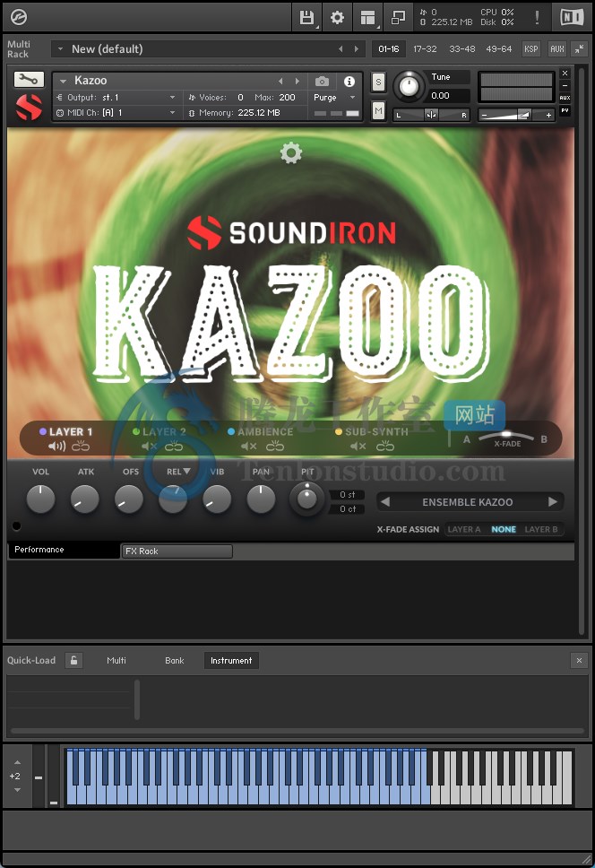Screen dimensions: 595x868
Task: Click the X-FADE slider
Action: [506, 436]
